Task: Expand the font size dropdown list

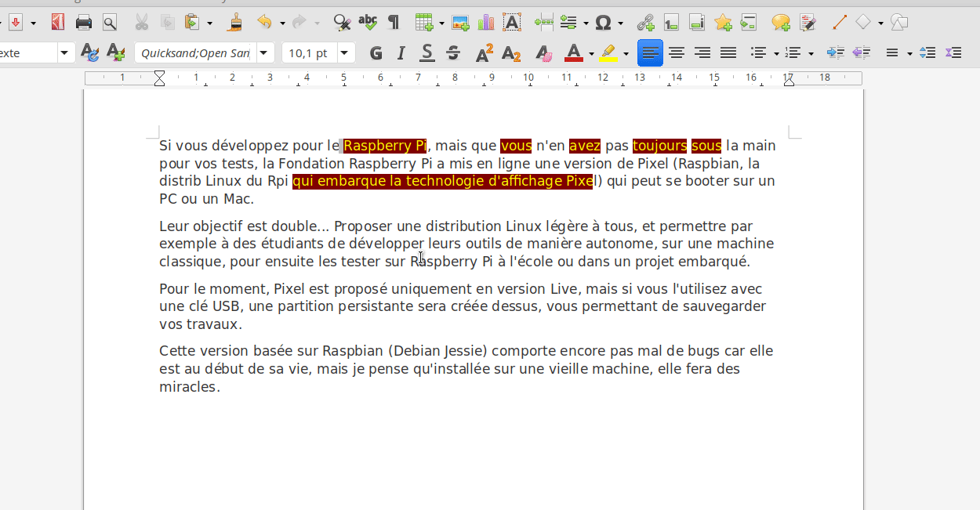Action: tap(344, 53)
